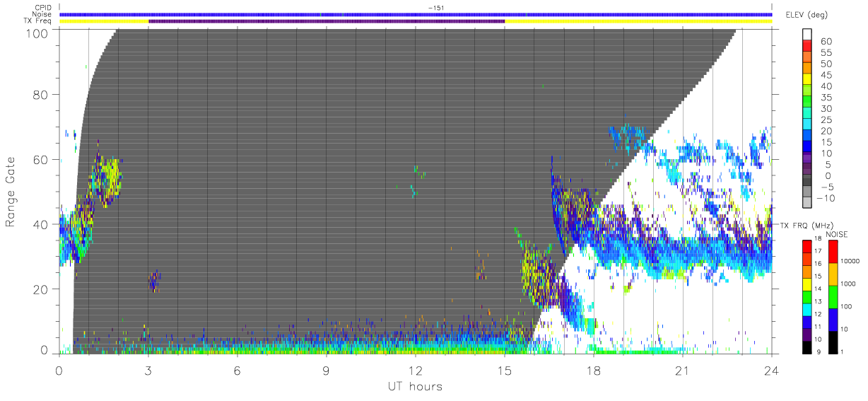The image size is (868, 401).
Task: Select the right yellow TX Freq segment
Action: click(x=638, y=21)
